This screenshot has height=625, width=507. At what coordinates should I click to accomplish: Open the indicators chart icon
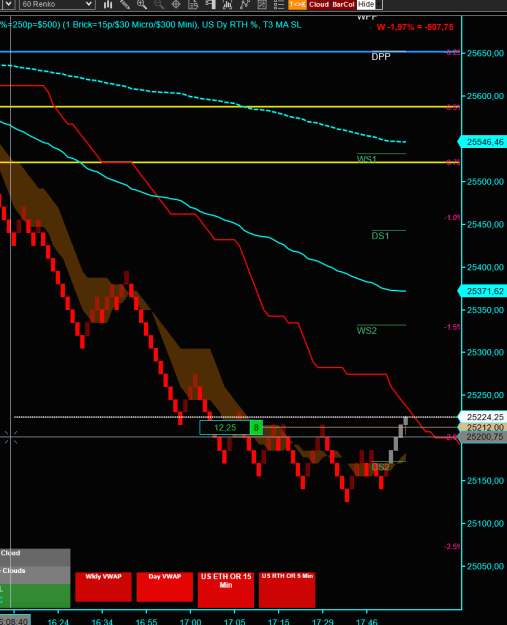pyautogui.click(x=227, y=4)
